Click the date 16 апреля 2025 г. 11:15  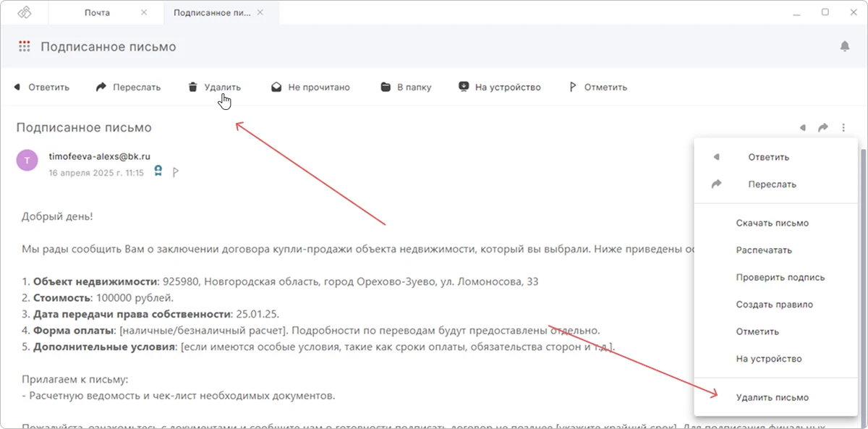click(96, 173)
